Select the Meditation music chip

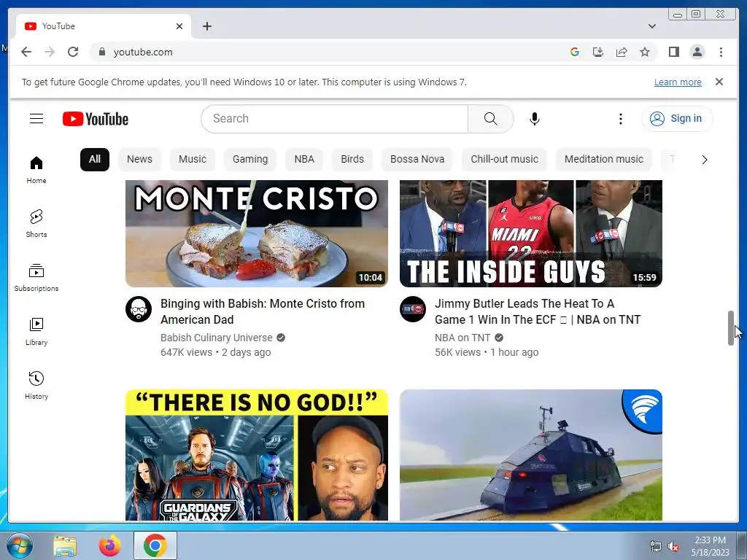coord(603,159)
